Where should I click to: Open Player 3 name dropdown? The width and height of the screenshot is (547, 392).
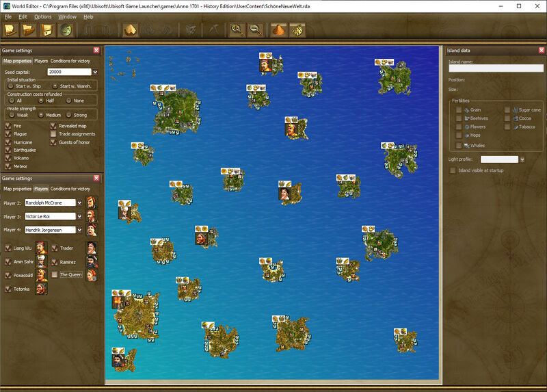[79, 216]
